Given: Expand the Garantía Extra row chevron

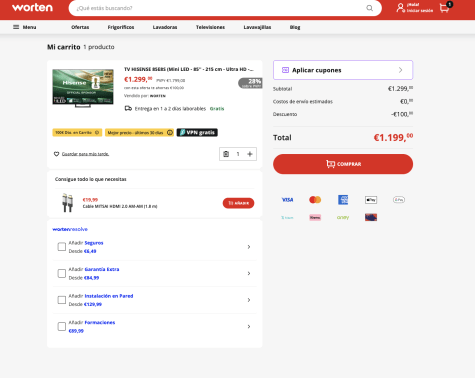Looking at the screenshot, I should click(249, 273).
